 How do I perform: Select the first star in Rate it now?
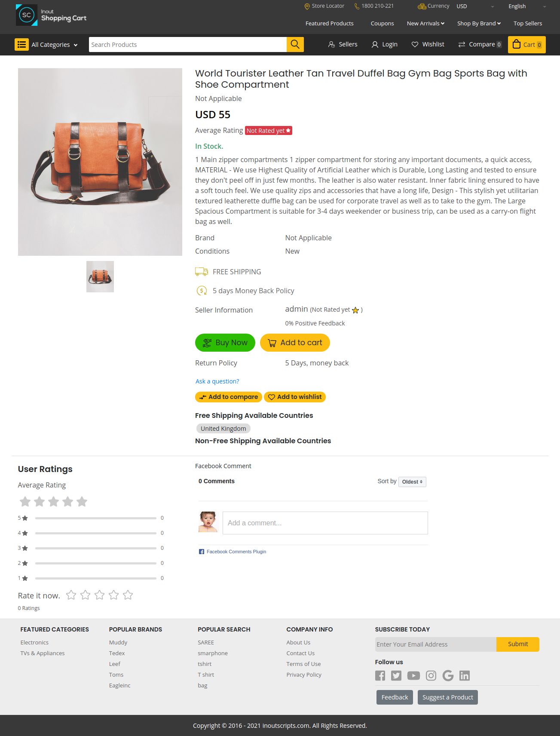coord(71,595)
